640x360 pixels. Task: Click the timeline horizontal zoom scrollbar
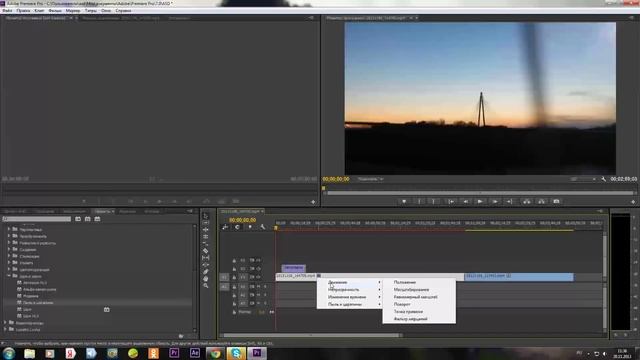click(x=311, y=336)
